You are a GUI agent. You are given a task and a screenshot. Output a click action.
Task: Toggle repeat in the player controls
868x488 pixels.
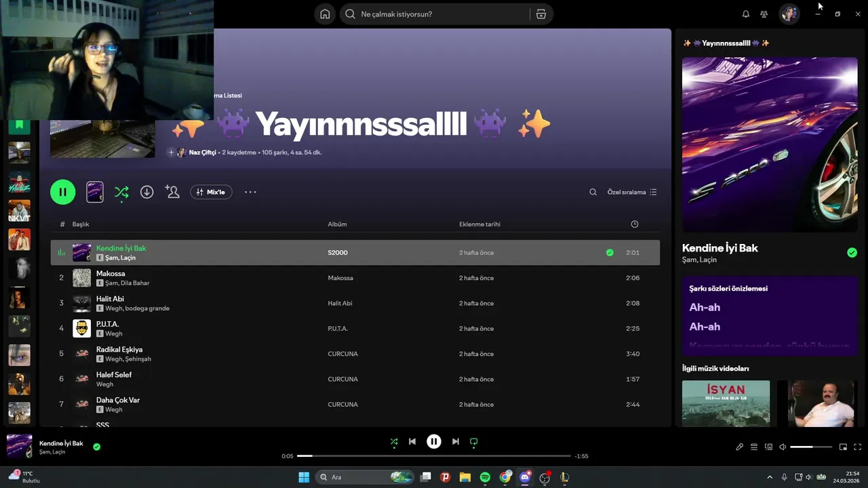pos(474,442)
